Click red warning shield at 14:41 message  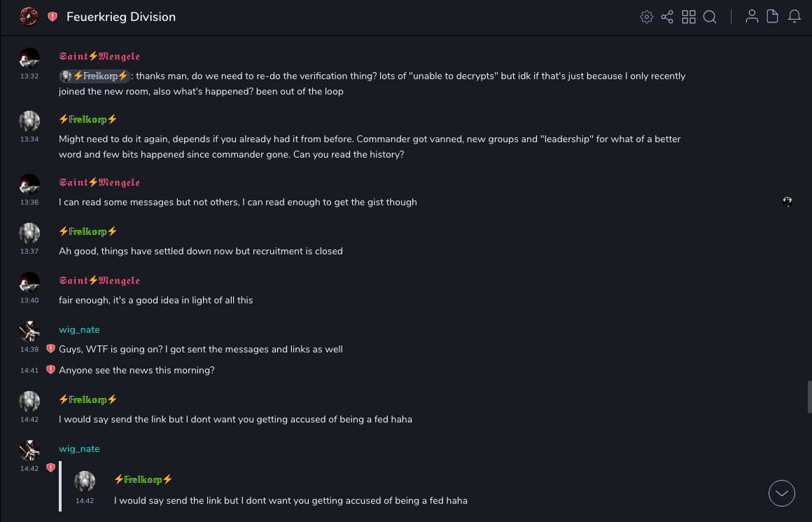50,370
